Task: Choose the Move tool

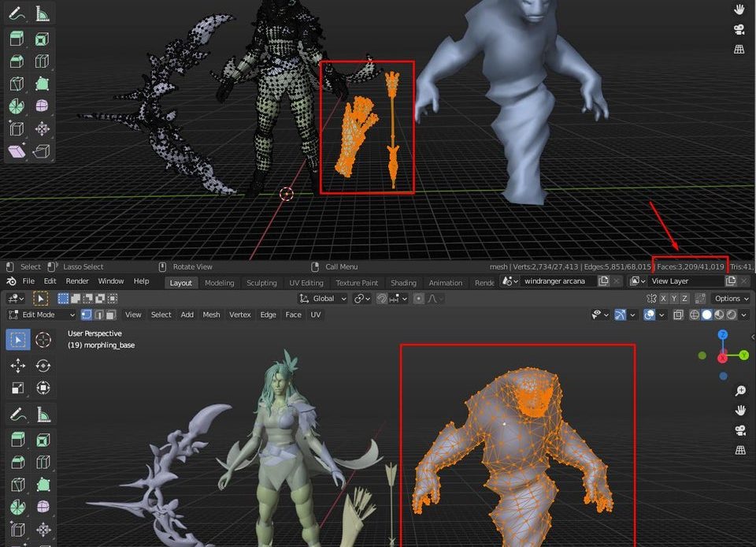Action: (x=18, y=365)
